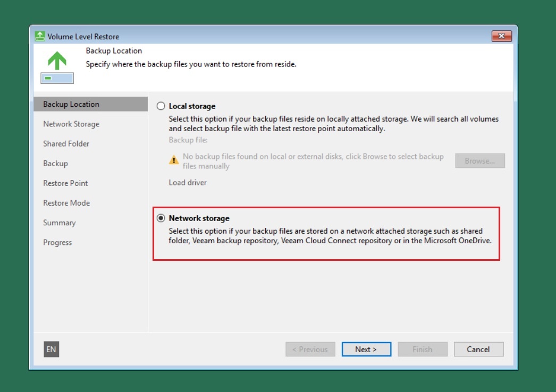The image size is (556, 392).
Task: Cancel the restore wizard
Action: pyautogui.click(x=478, y=350)
